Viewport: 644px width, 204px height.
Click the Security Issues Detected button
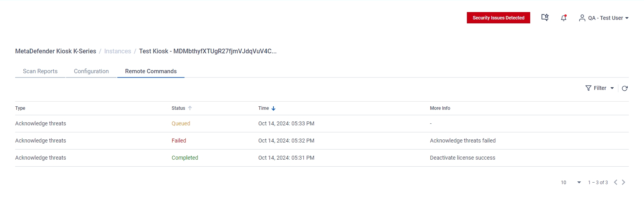tap(498, 18)
